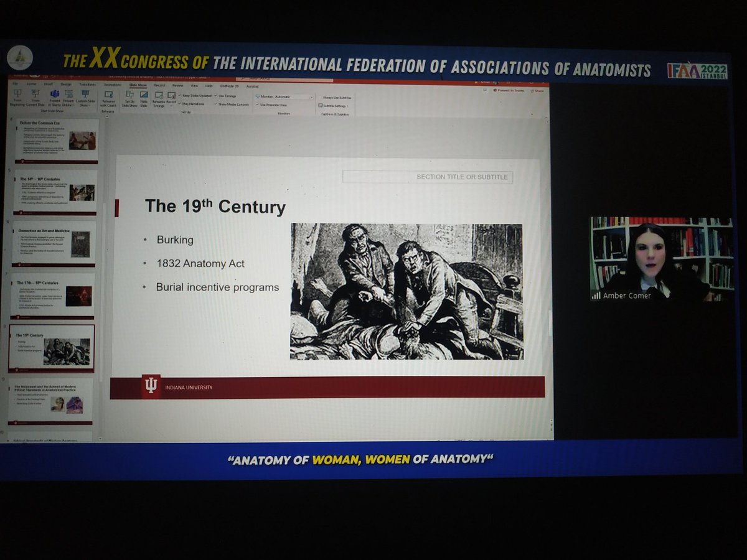The width and height of the screenshot is (747, 560).
Task: Start Rehearse Timings
Action: (x=159, y=98)
